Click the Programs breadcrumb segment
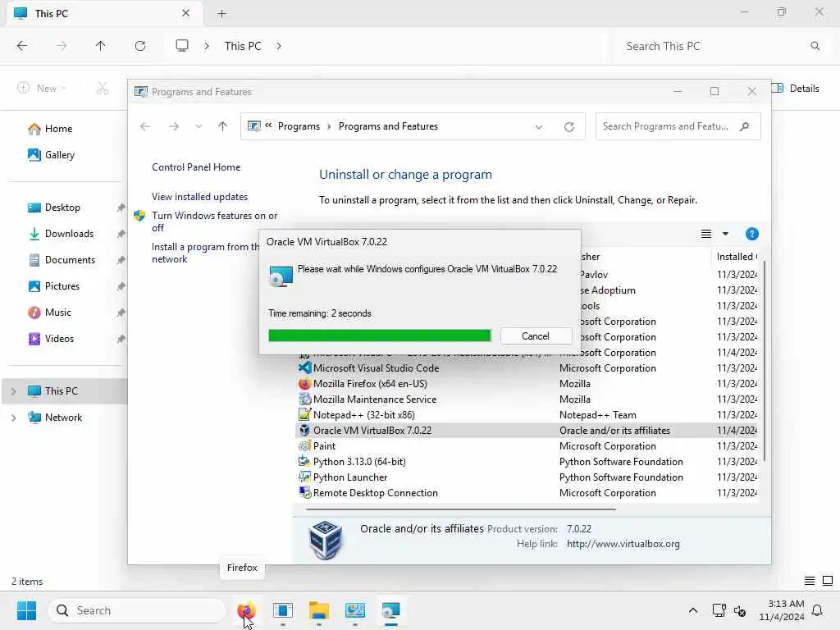The height and width of the screenshot is (630, 840). (x=299, y=126)
